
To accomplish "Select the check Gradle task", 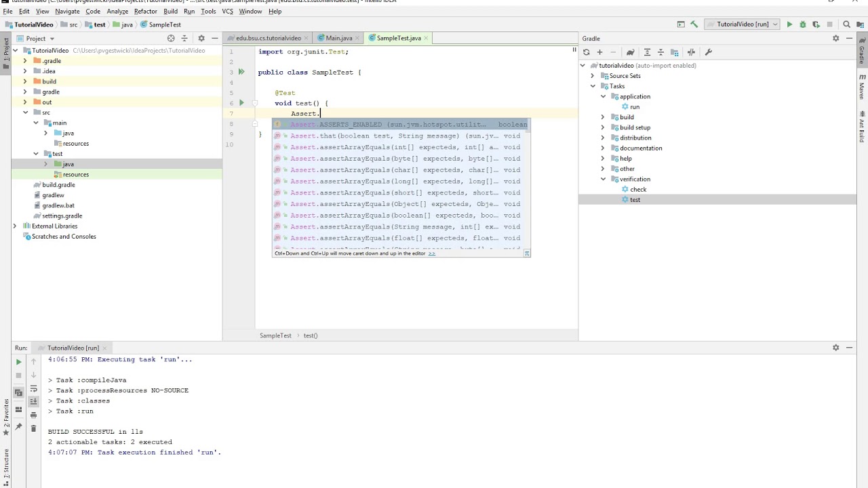I will tap(638, 190).
